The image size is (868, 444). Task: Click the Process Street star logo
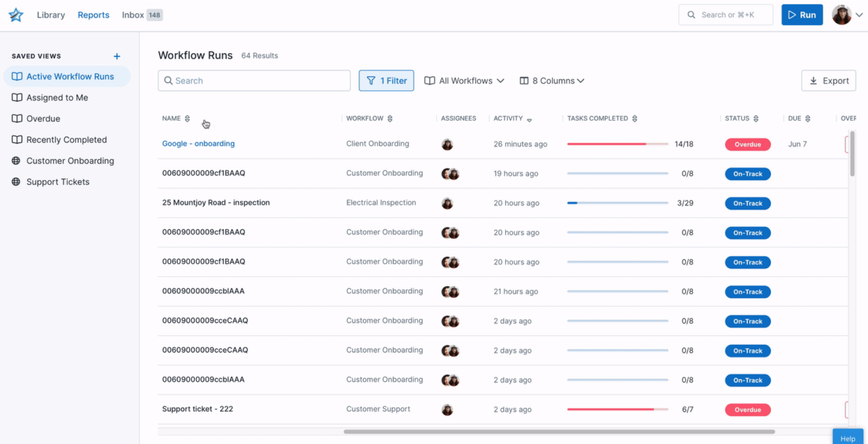coord(15,15)
